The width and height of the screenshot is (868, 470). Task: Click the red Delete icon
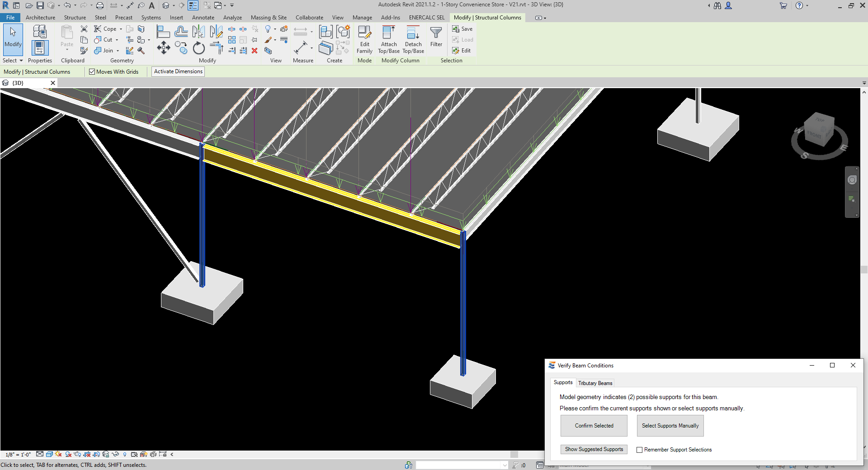(x=255, y=51)
